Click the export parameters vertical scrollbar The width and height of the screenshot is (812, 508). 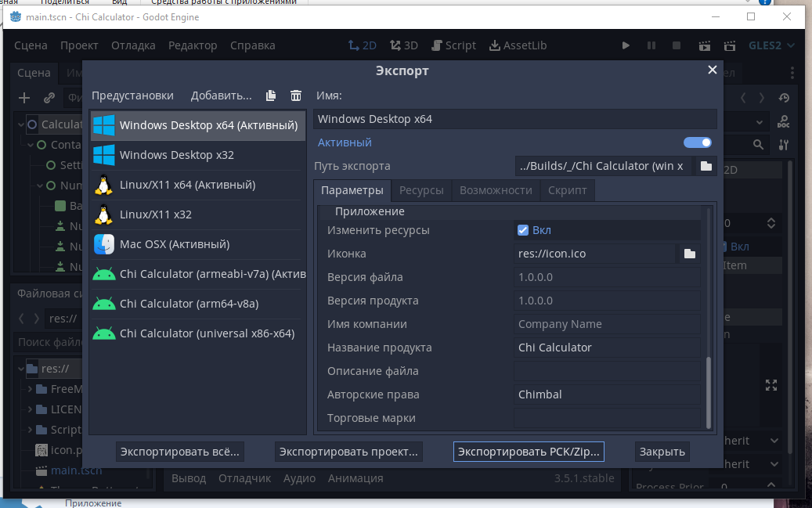click(x=709, y=392)
